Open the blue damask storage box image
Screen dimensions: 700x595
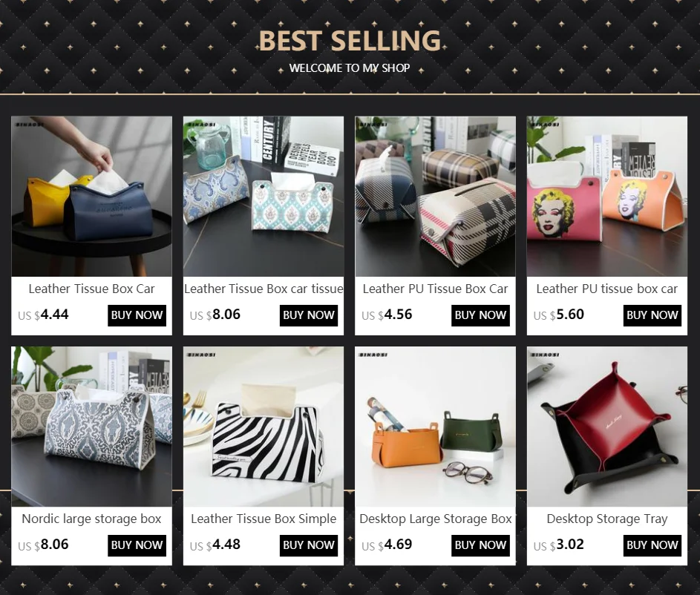click(x=91, y=427)
